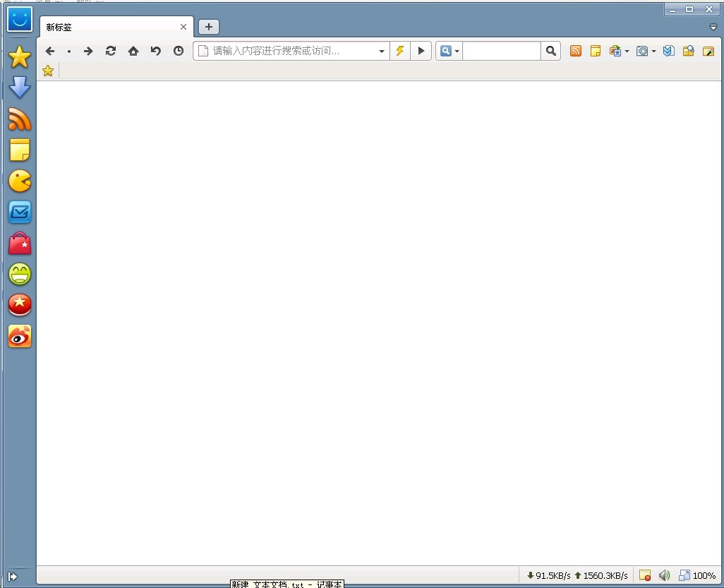Toggle the browser sound mute speaker icon
The height and width of the screenshot is (588, 724).
point(664,575)
